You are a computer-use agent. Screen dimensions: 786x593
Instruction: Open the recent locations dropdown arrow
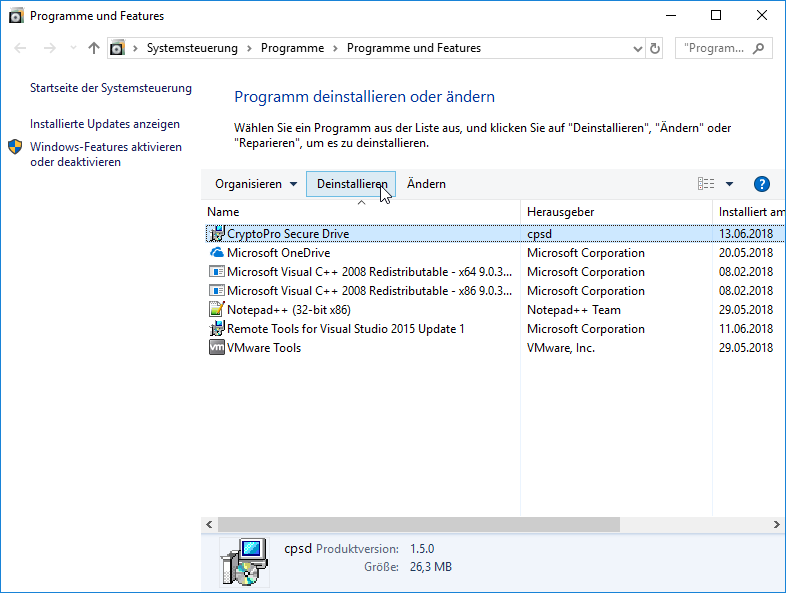click(x=73, y=48)
